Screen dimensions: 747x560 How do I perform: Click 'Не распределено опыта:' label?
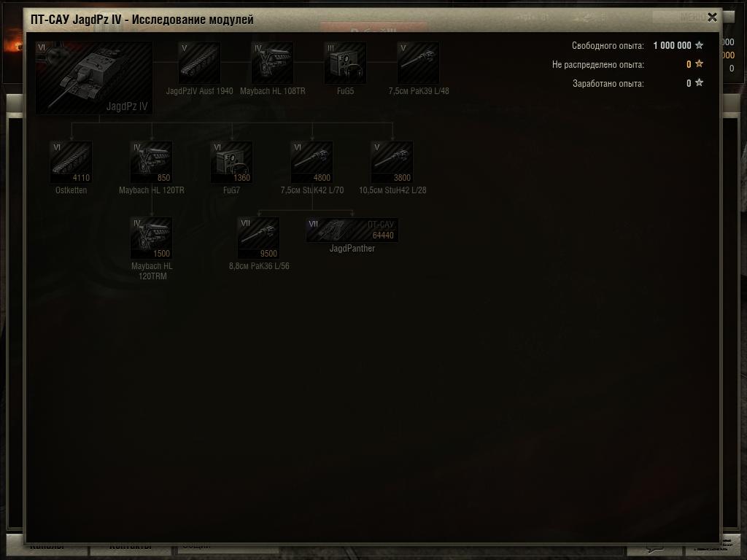tap(598, 64)
